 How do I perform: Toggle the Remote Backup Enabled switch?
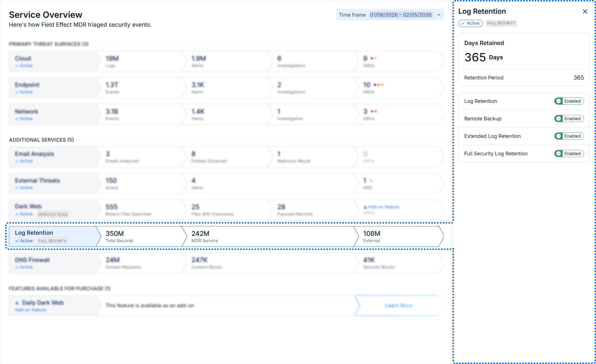(x=569, y=119)
